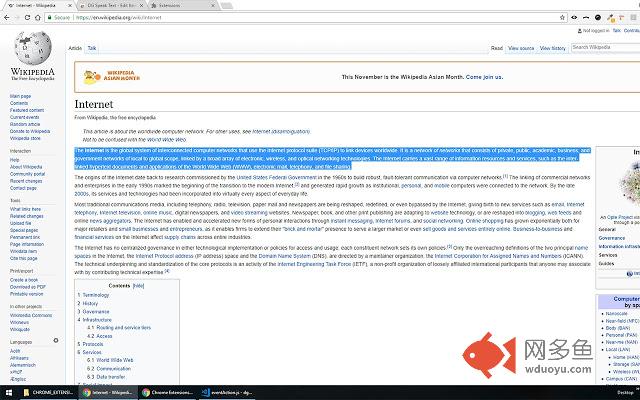Switch to Chrome Extensions taskbar window

click(167, 393)
